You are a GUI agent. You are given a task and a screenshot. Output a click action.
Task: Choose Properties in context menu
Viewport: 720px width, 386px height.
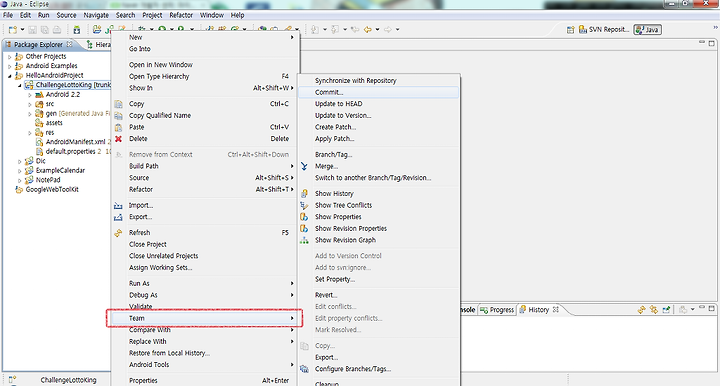[143, 380]
